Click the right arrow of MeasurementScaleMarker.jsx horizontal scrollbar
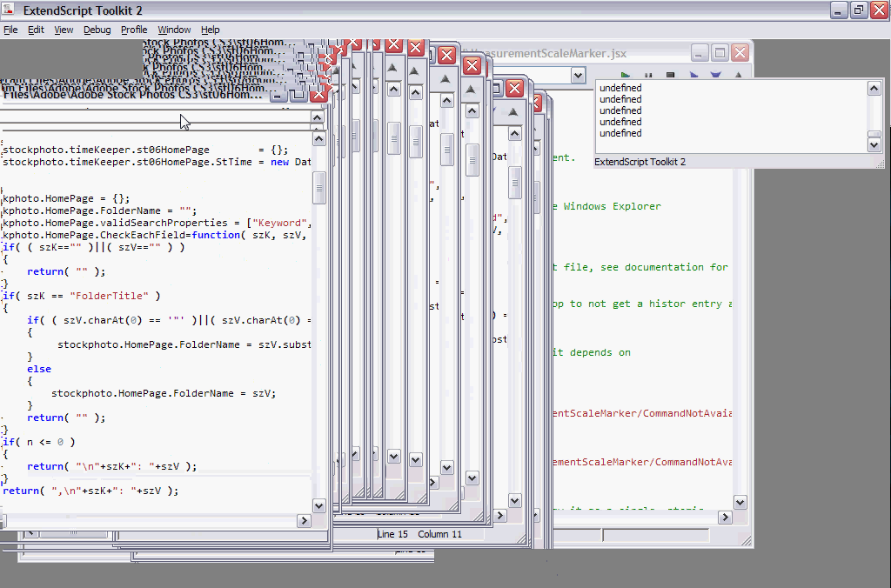 (725, 517)
